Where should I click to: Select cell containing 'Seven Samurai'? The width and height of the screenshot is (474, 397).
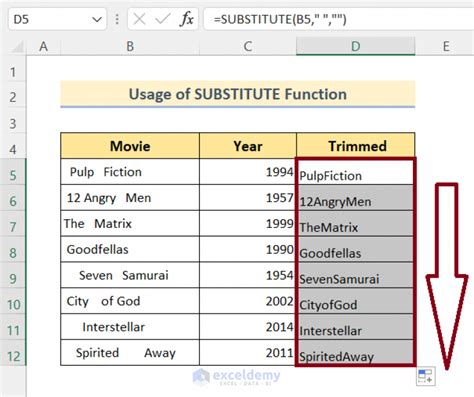[x=130, y=275]
